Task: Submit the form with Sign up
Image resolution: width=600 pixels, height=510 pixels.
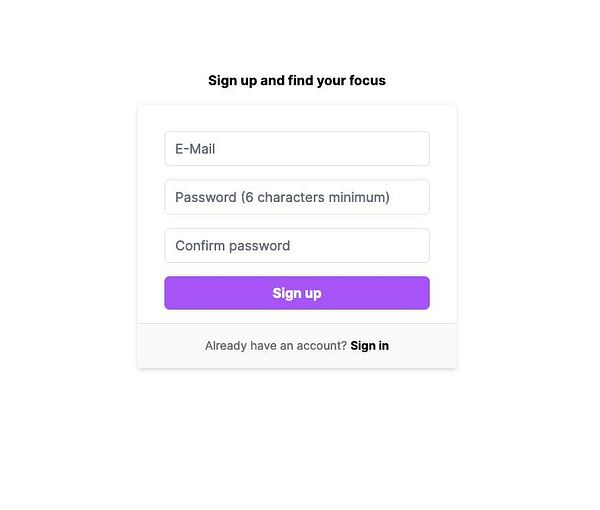Action: 297,293
